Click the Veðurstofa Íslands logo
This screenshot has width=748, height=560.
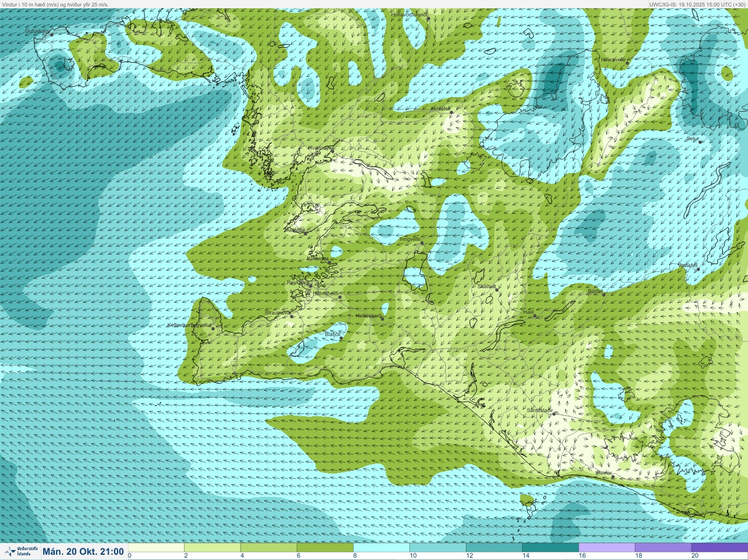click(20, 551)
